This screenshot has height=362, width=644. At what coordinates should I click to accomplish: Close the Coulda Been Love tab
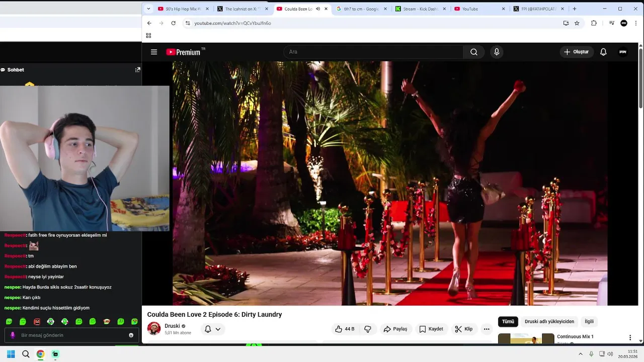point(326,9)
